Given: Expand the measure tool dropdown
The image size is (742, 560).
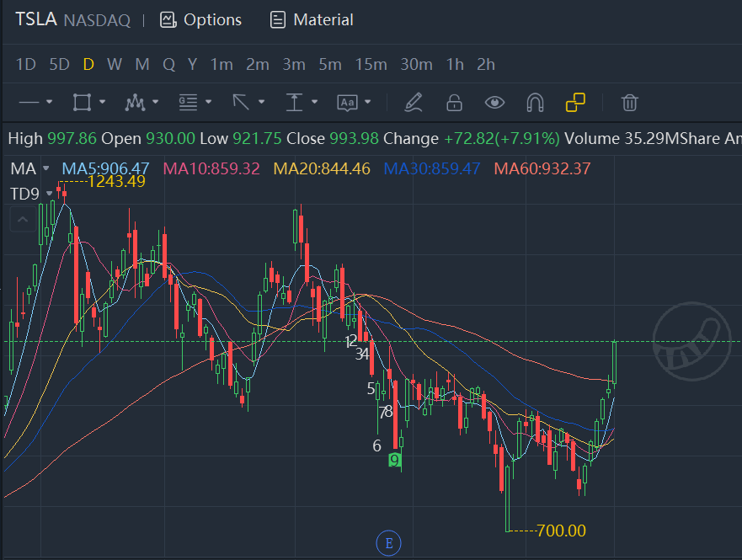Looking at the screenshot, I should tap(314, 102).
